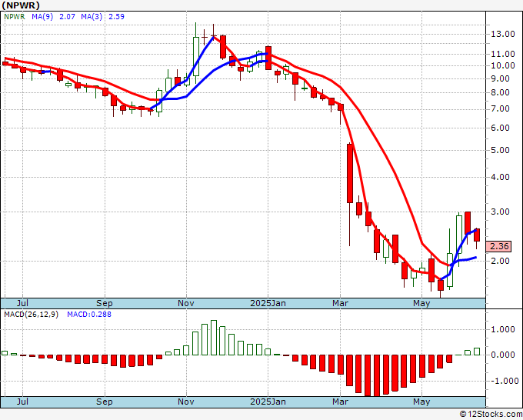The height and width of the screenshot is (420, 523).
Task: Click the 3.00 price axis label
Action: pos(500,212)
